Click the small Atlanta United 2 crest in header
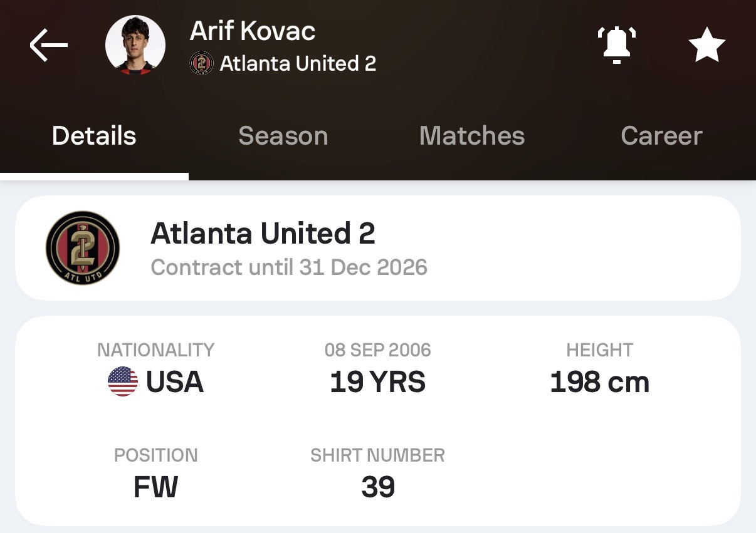Screen dimensions: 756x533 [x=201, y=63]
